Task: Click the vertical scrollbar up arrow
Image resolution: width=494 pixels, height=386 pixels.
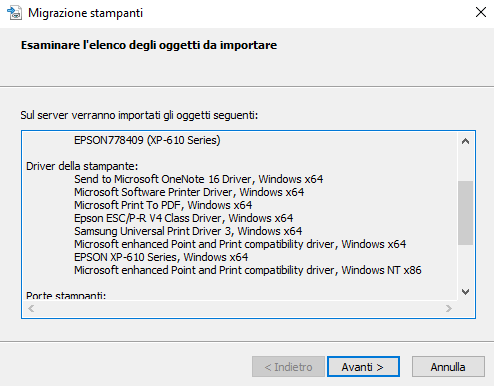Action: pos(465,141)
